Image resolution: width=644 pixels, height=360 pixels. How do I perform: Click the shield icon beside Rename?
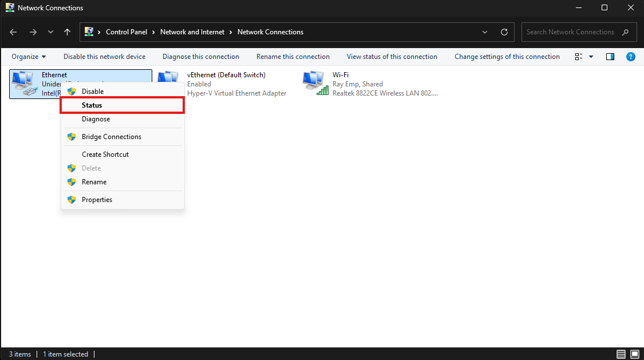click(x=72, y=182)
